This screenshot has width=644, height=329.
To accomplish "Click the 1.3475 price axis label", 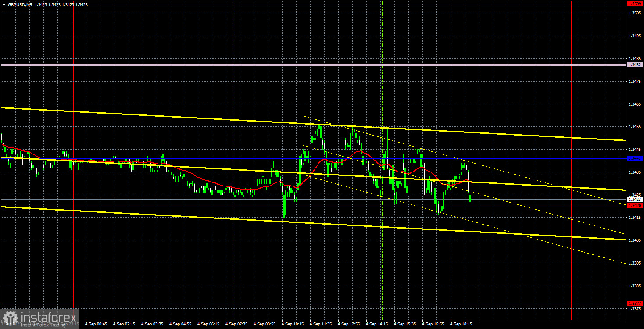I will point(635,82).
